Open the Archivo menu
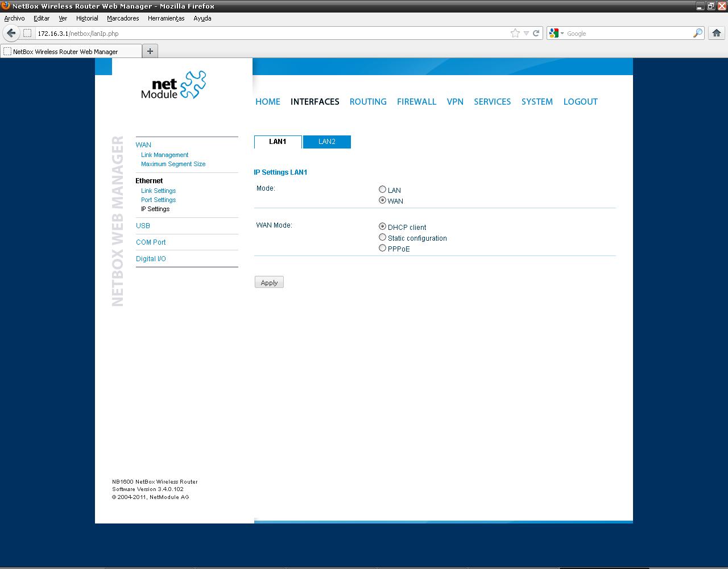The height and width of the screenshot is (569, 728). click(x=14, y=18)
